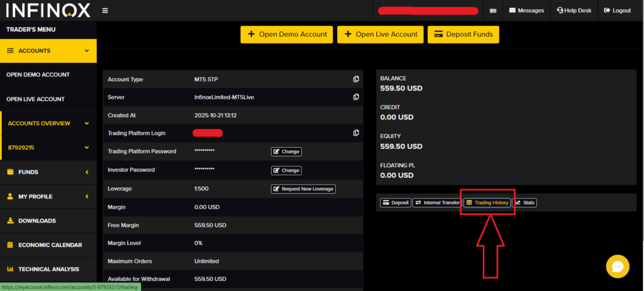Image resolution: width=644 pixels, height=291 pixels.
Task: Open the live chat bubble
Action: point(617,266)
